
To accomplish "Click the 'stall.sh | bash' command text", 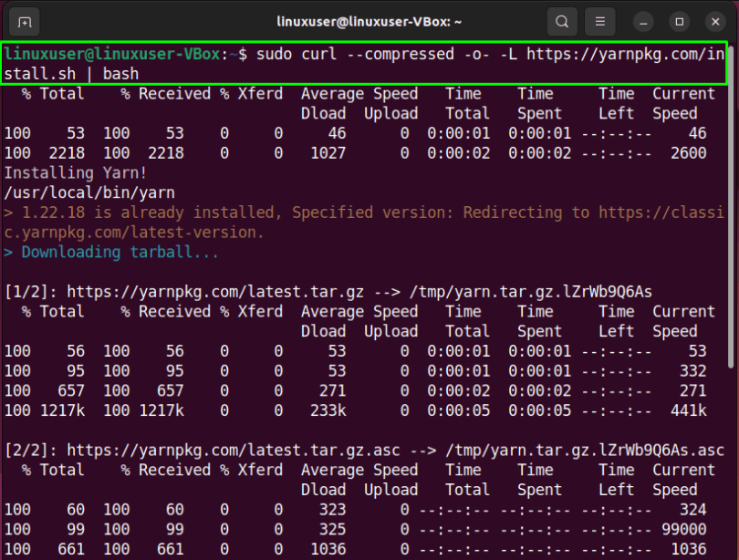I will tap(71, 74).
